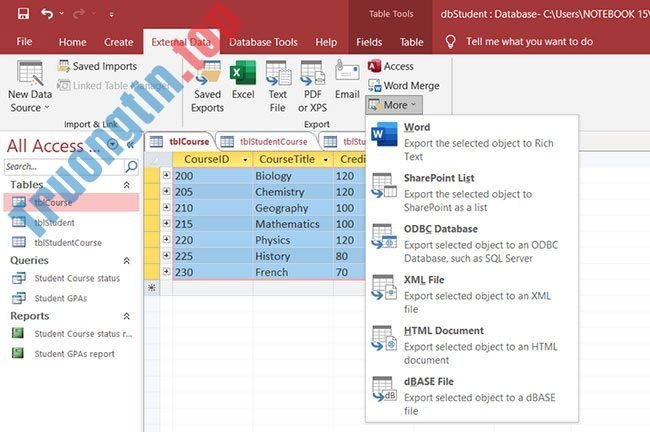Viewport: 650px width, 432px height.
Task: Click the Mathematics cell
Action: (293, 224)
